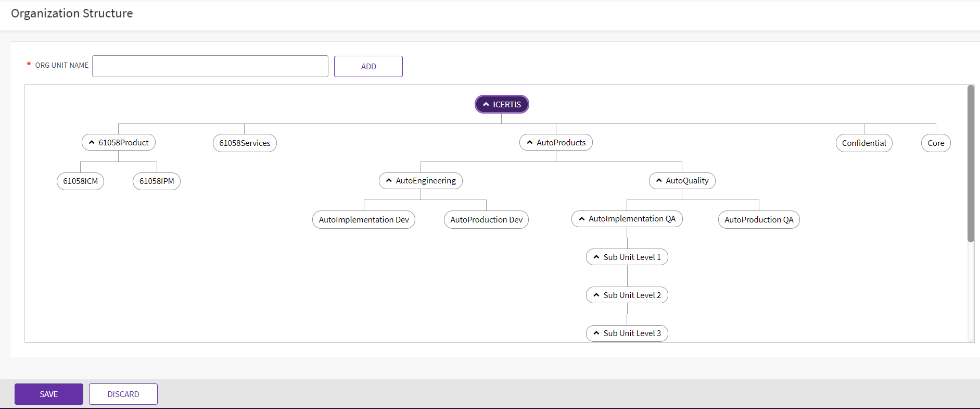Select the Confidential org unit

coord(864,143)
